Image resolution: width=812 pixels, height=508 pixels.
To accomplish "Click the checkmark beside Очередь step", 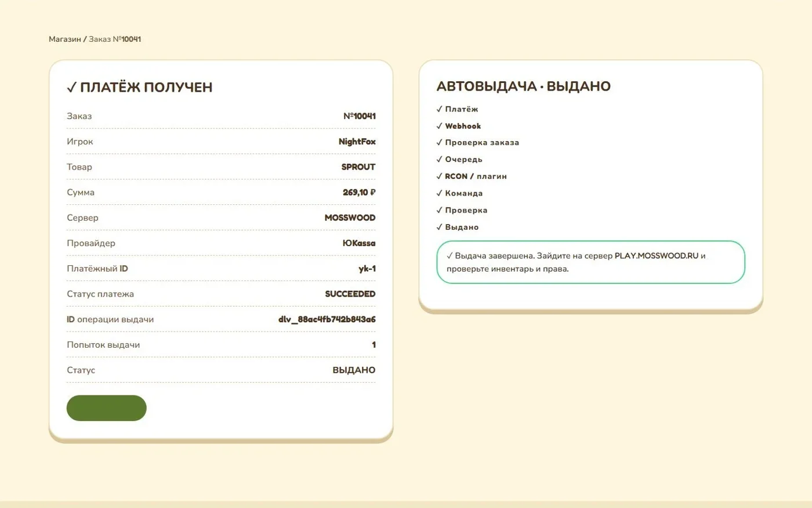I will tap(439, 160).
